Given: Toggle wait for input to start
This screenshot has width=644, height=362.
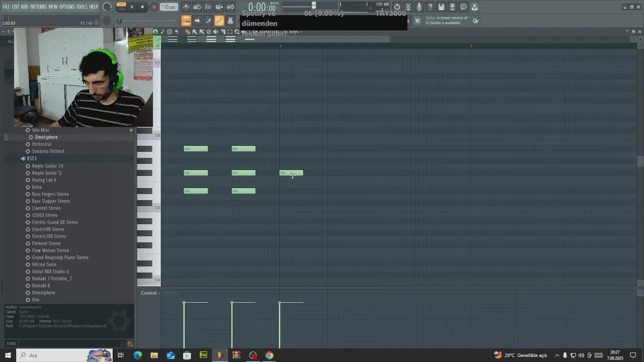Looking at the screenshot, I should 197,7.
